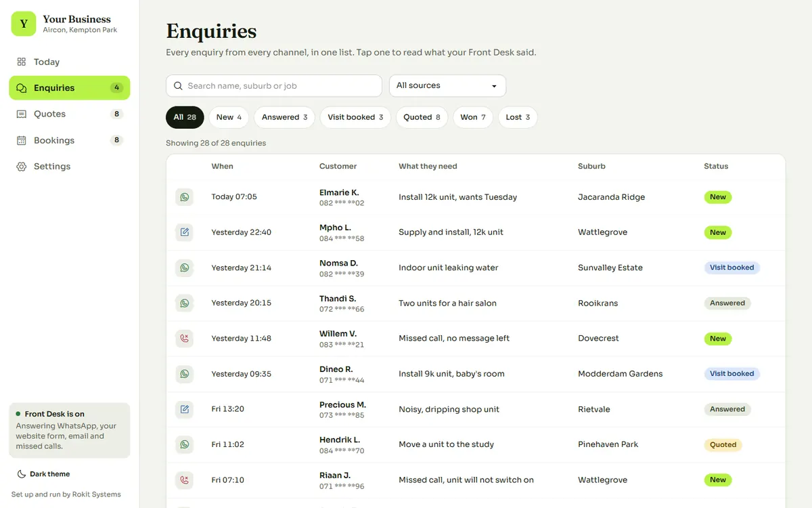This screenshot has height=508, width=812.
Task: Click WhatsApp icon on Nomsa D. row
Action: pyautogui.click(x=185, y=268)
